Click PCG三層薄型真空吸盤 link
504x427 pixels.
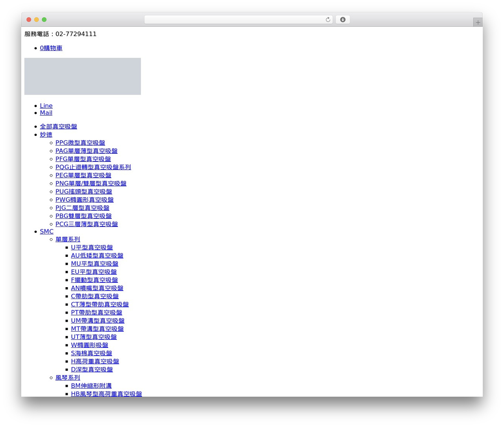tap(87, 224)
